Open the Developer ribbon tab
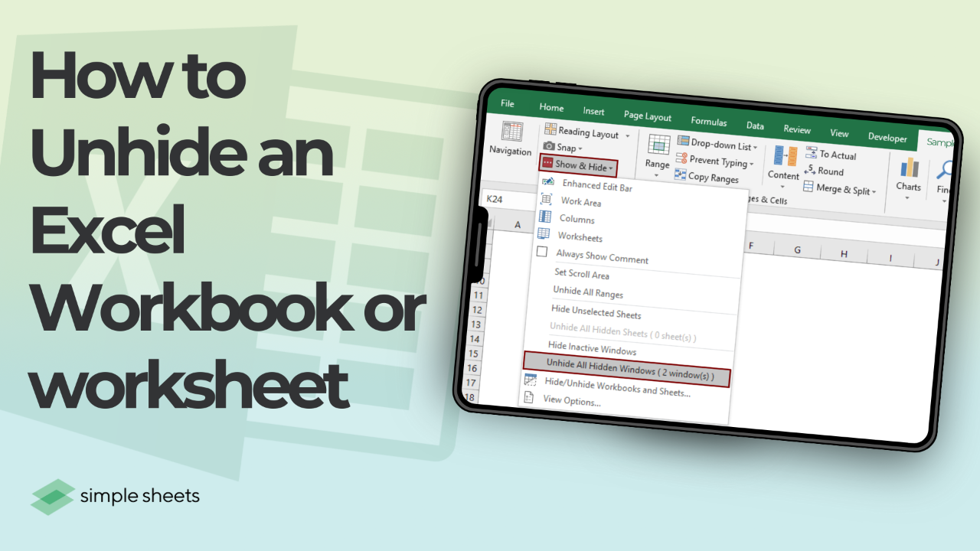This screenshot has width=980, height=551. [887, 138]
